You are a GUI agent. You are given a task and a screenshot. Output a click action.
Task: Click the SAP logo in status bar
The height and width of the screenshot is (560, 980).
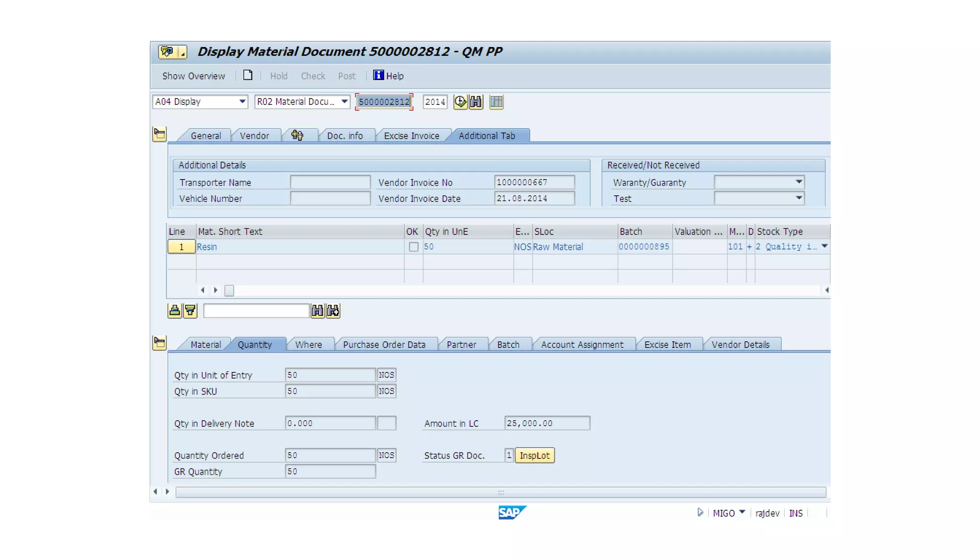(x=512, y=512)
